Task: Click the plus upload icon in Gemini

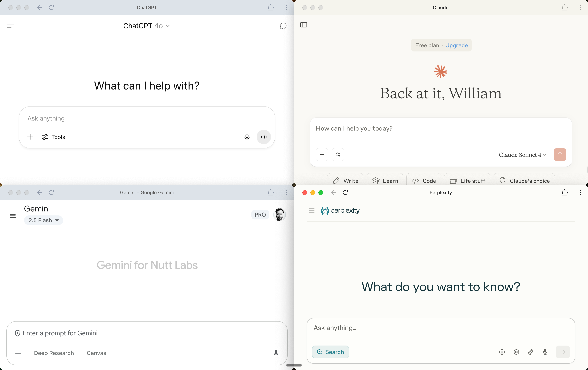Action: 18,353
